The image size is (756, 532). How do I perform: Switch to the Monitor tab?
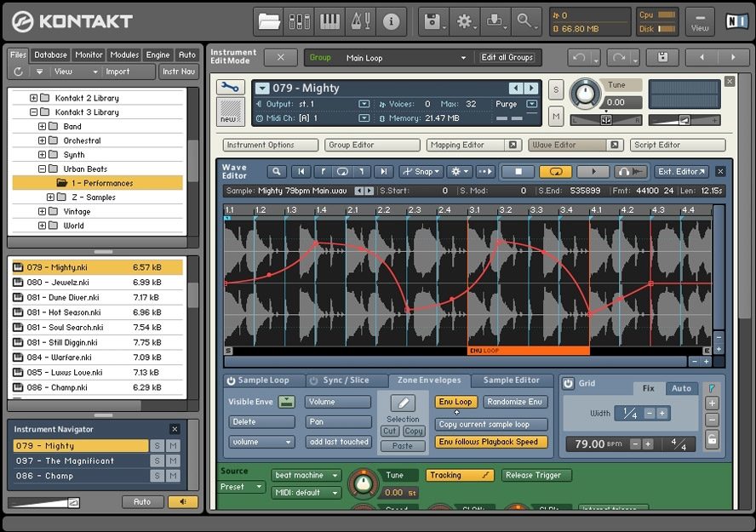coord(89,55)
